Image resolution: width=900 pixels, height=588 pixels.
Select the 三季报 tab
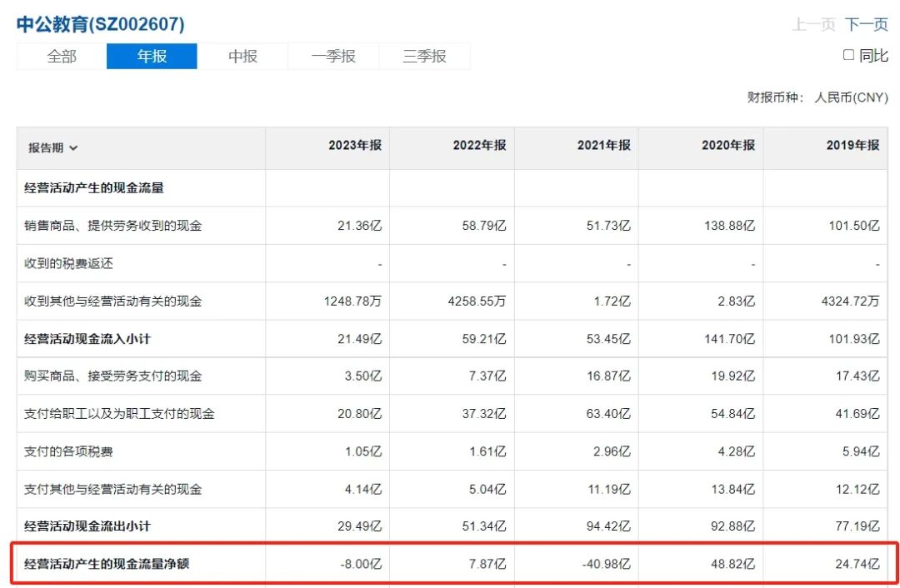point(424,57)
